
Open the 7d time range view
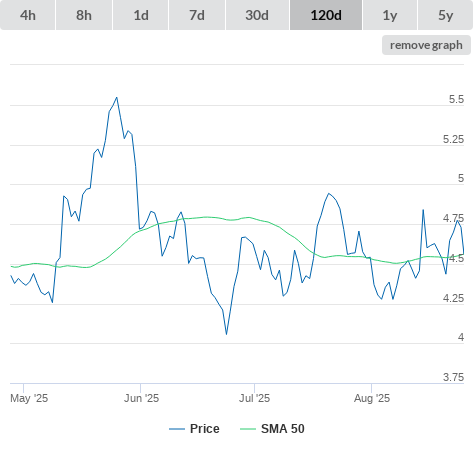point(197,15)
